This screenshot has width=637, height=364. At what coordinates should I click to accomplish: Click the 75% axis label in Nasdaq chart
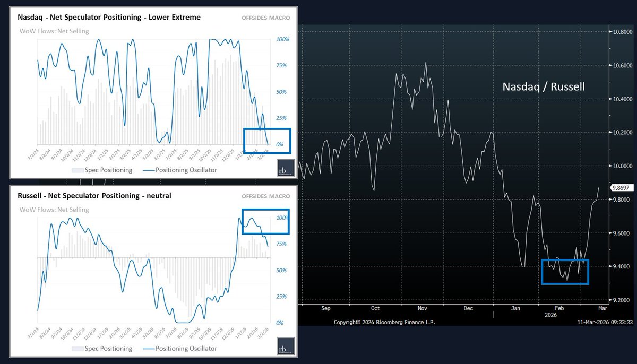pyautogui.click(x=280, y=65)
